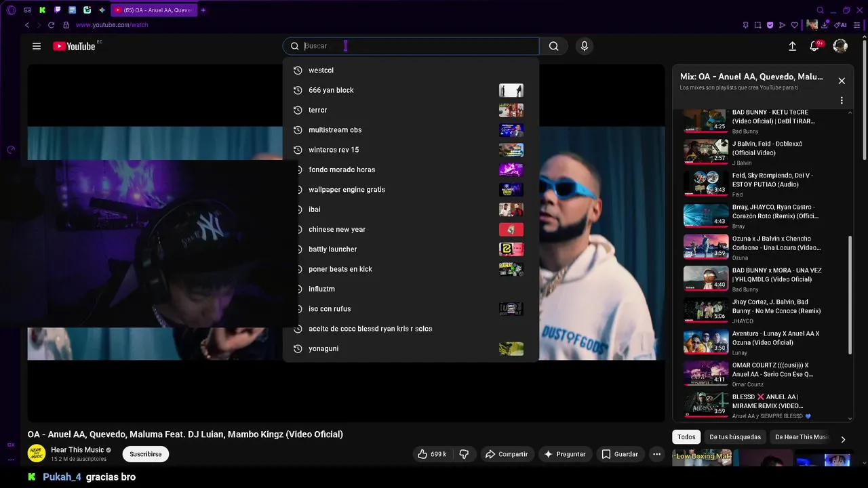Open Mix playlist three-dot options

842,100
